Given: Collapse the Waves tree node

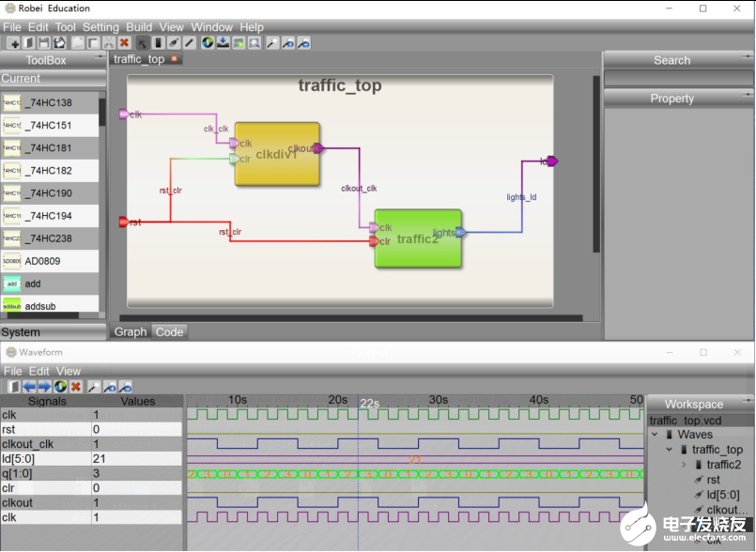Looking at the screenshot, I should click(x=655, y=435).
